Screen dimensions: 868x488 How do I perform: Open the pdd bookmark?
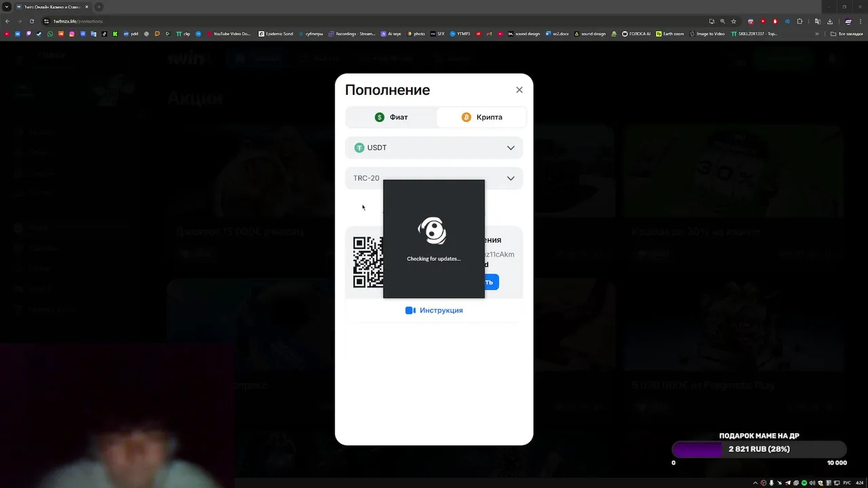coord(131,34)
